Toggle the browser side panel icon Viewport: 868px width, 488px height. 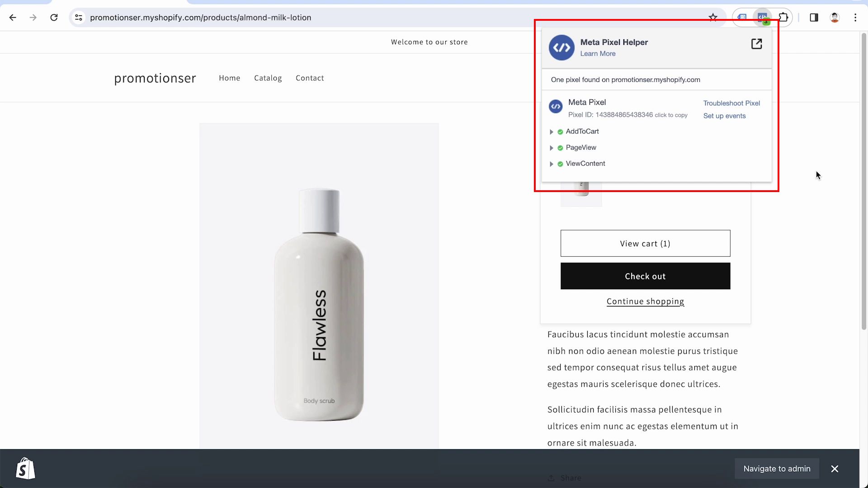[814, 18]
